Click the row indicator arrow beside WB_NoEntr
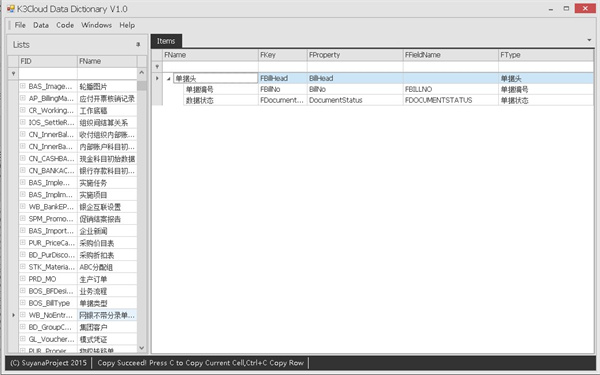The height and width of the screenshot is (375, 600). 13,315
